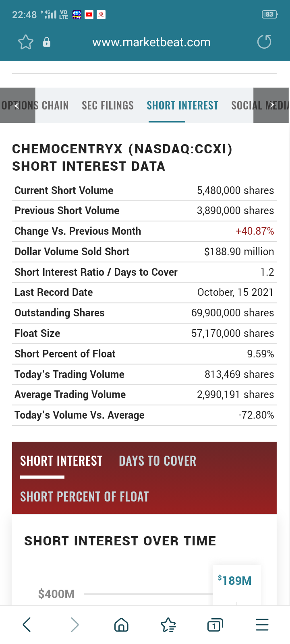Show the Days to Cover chart
Viewport: 290px width, 644px height.
tap(157, 461)
